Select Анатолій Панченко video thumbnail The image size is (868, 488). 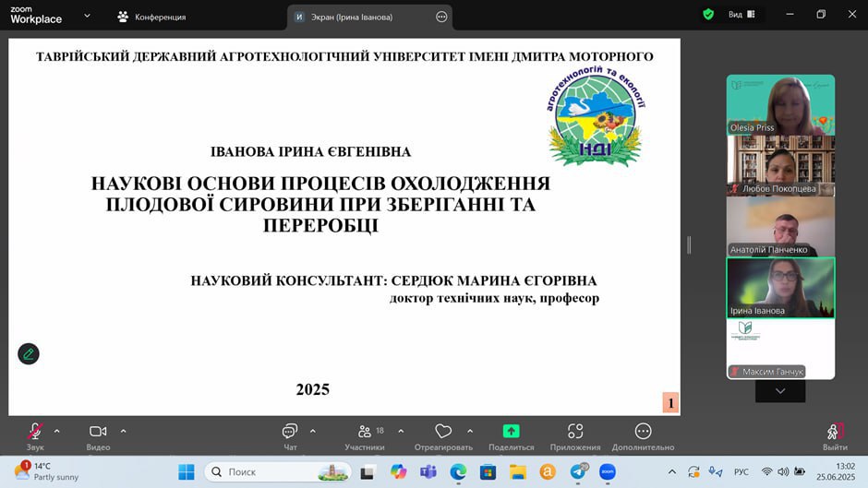(x=780, y=227)
